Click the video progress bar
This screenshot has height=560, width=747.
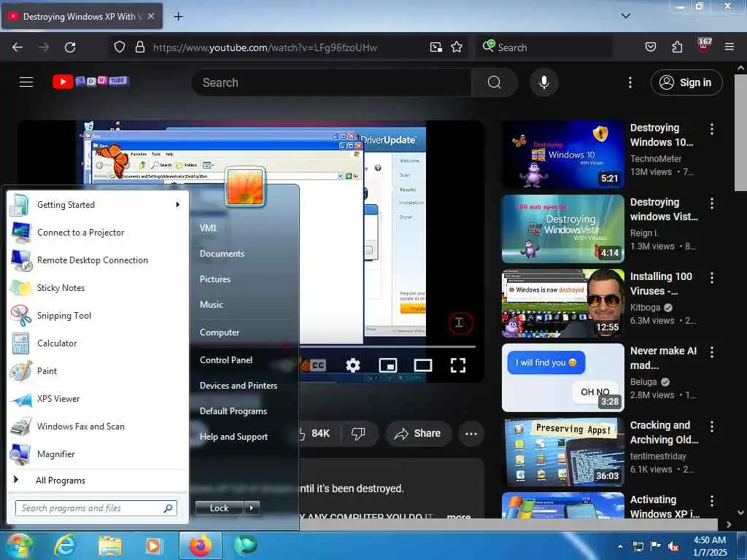387,346
